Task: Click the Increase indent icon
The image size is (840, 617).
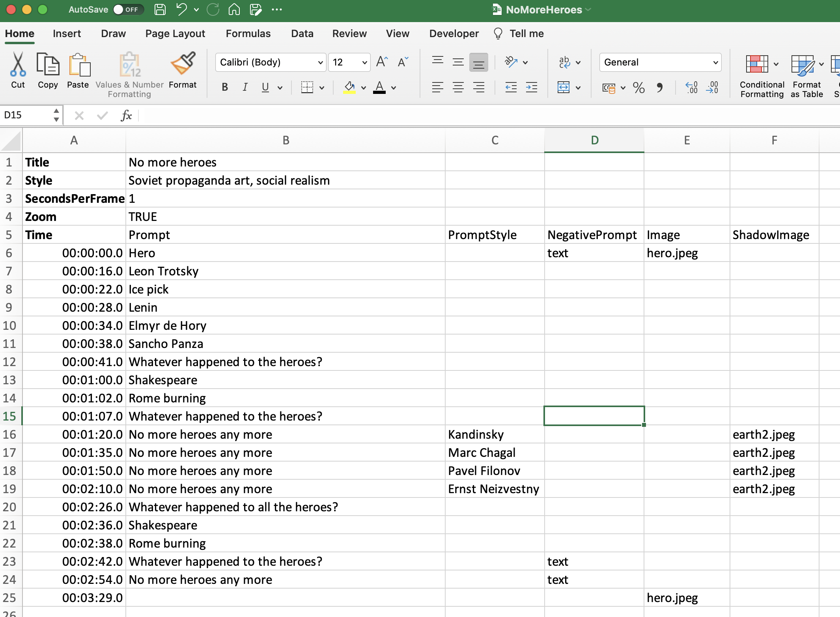Action: (x=531, y=87)
